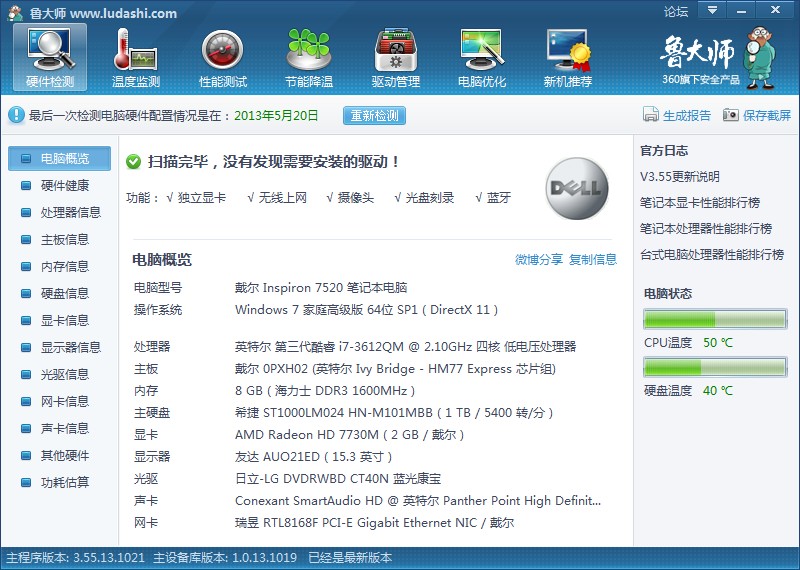The width and height of the screenshot is (800, 570).
Task: Open the title bar dropdown menu arrow
Action: [x=712, y=11]
